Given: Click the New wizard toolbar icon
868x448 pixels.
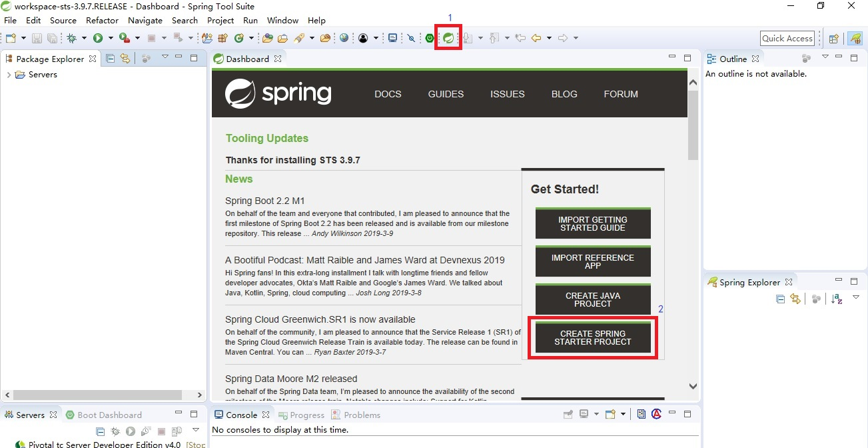Looking at the screenshot, I should click(x=11, y=38).
